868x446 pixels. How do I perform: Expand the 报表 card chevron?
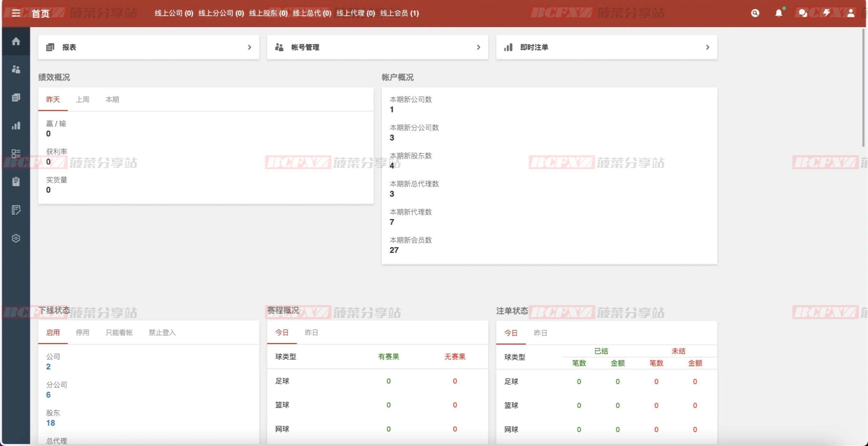click(250, 47)
